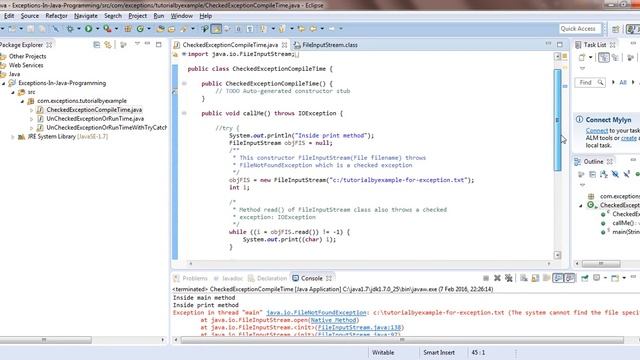Switch to Problems view tab
Screen dimensions: 640x360
[191, 278]
